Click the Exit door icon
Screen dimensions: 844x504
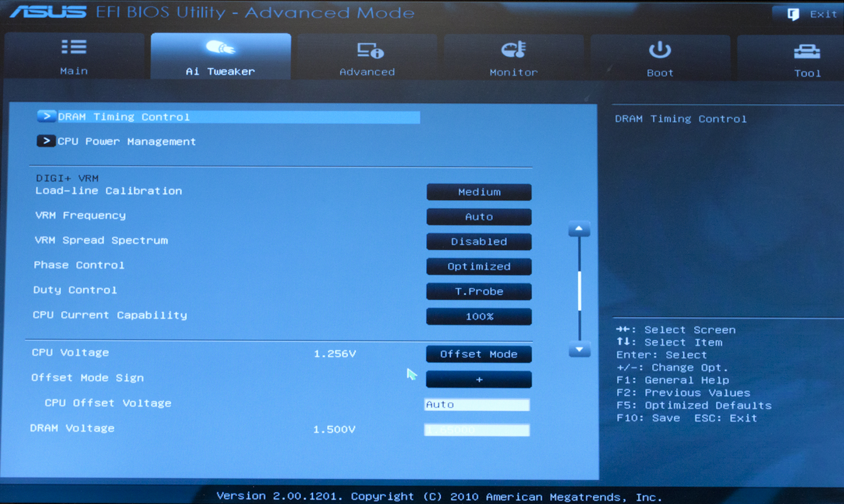coord(793,14)
